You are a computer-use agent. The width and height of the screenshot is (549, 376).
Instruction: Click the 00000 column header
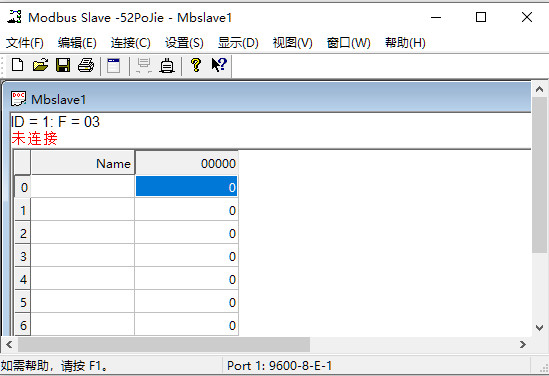(x=186, y=163)
